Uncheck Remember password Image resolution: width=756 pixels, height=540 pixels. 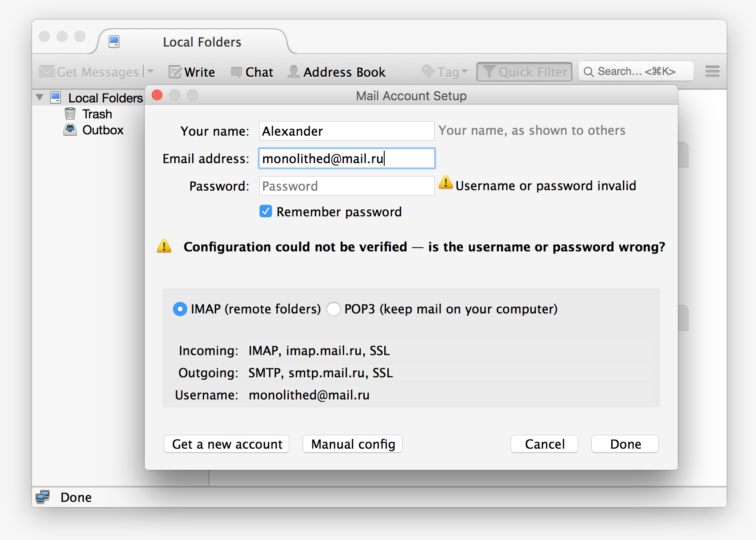click(x=265, y=211)
